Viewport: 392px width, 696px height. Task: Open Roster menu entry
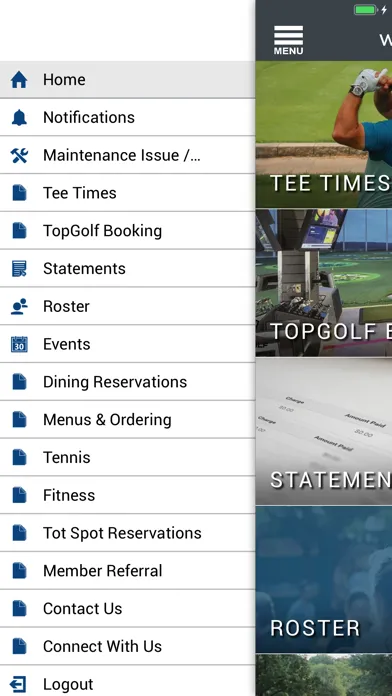(127, 306)
